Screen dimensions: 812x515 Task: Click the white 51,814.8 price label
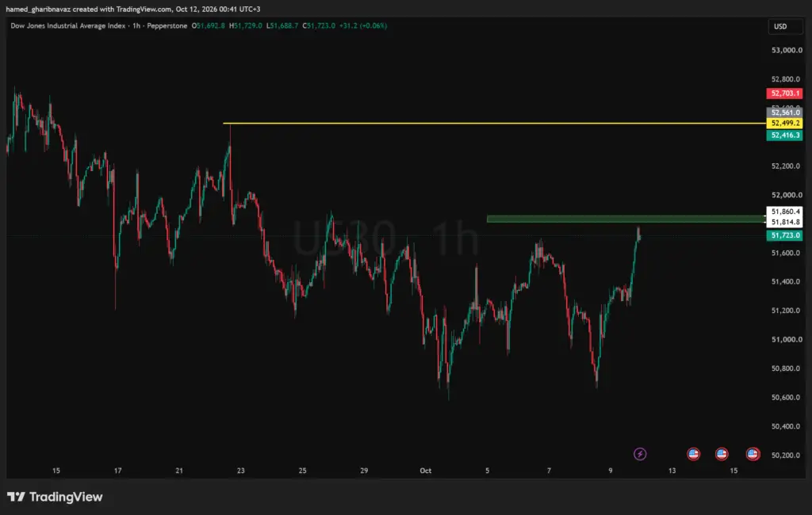[784, 222]
